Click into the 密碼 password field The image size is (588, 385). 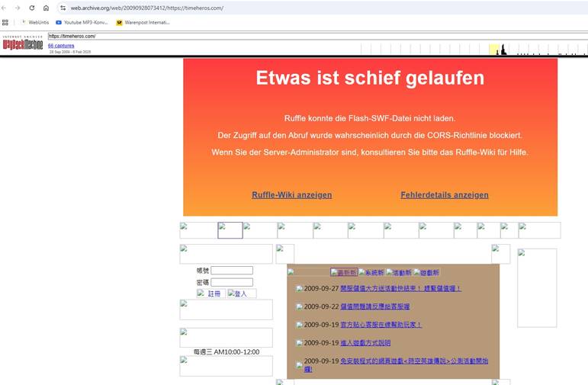(x=232, y=282)
